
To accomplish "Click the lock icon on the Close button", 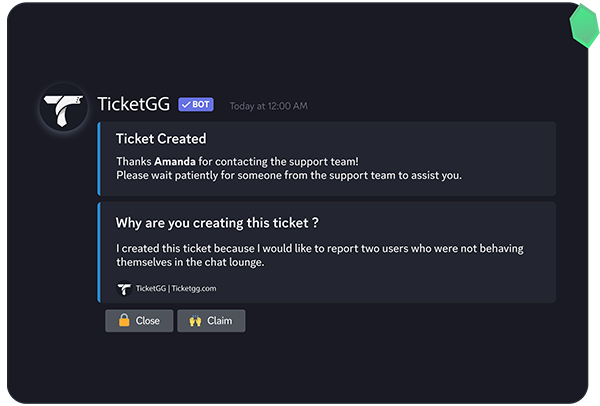I will coord(123,321).
